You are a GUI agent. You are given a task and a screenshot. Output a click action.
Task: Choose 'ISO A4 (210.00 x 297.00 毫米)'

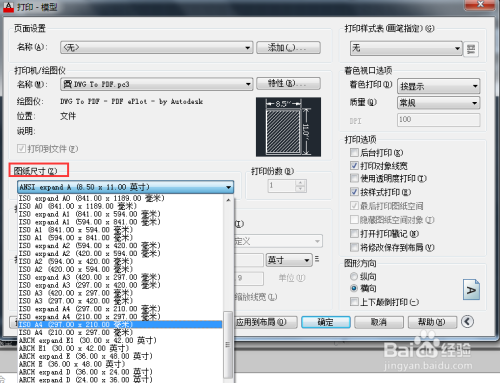(120, 332)
